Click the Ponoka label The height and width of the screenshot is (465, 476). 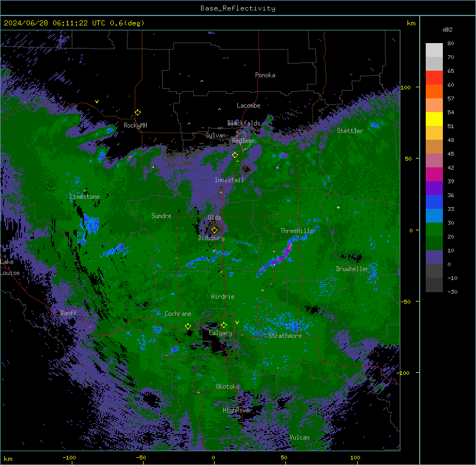(265, 75)
